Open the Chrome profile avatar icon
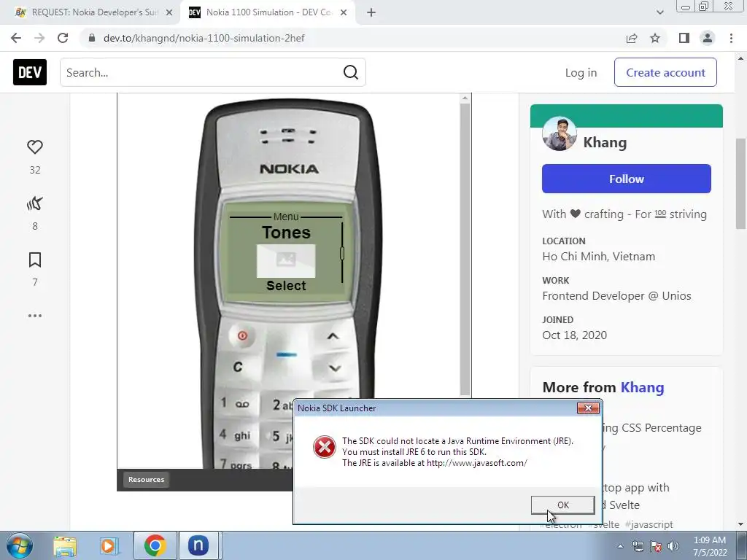This screenshot has height=560, width=747. click(708, 38)
